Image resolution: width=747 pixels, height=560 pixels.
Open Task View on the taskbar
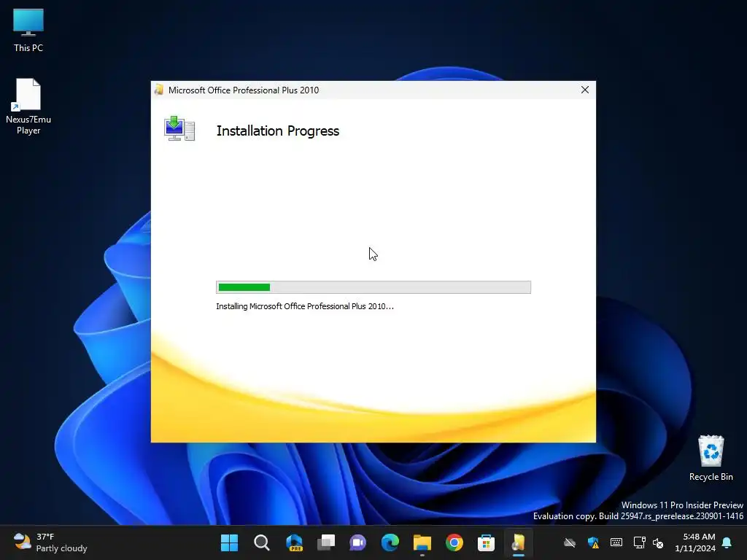pyautogui.click(x=326, y=542)
